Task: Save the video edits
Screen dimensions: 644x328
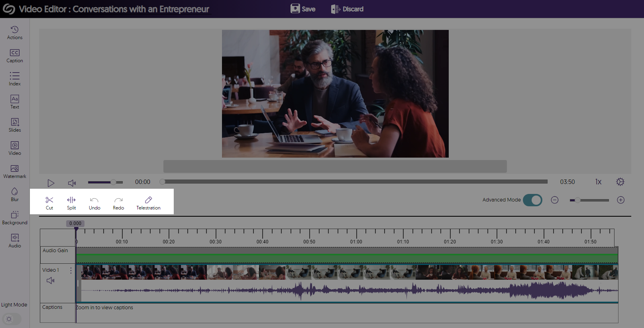Action: (x=303, y=9)
